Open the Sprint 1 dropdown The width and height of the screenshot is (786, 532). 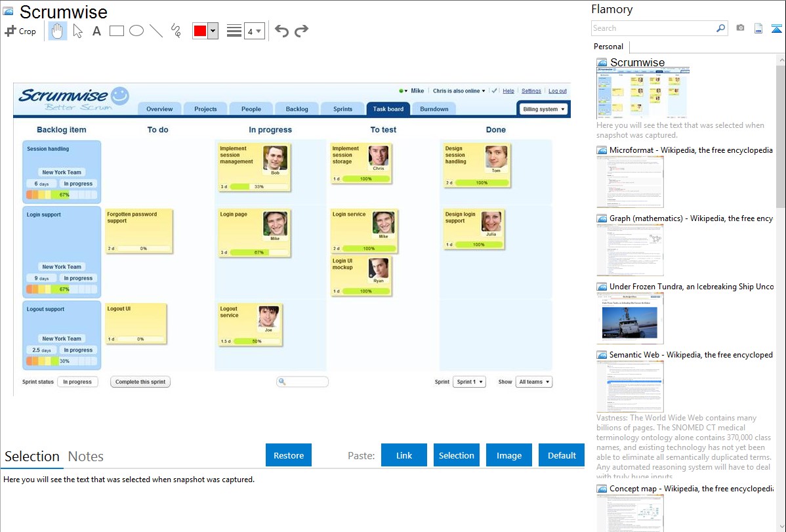469,382
